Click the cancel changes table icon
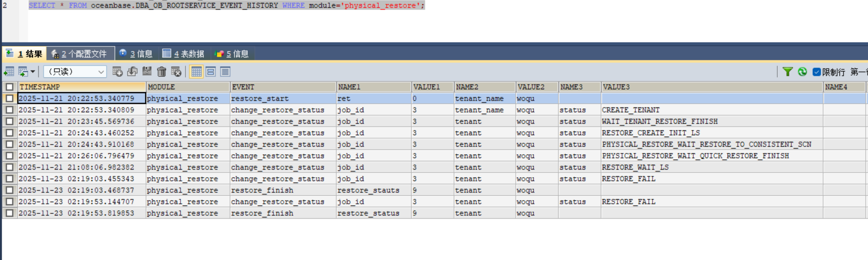The width and height of the screenshot is (868, 260). (x=176, y=72)
